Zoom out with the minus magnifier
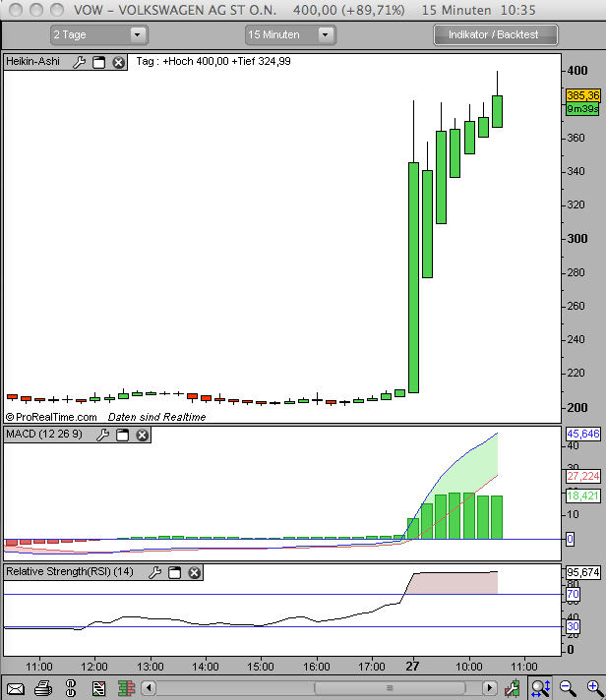 pyautogui.click(x=568, y=688)
